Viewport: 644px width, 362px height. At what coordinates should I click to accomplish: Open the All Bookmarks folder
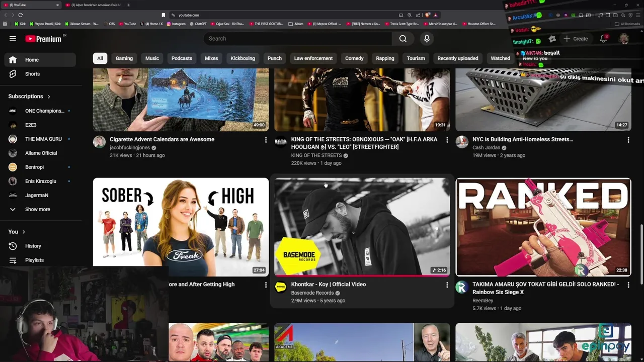(x=627, y=24)
